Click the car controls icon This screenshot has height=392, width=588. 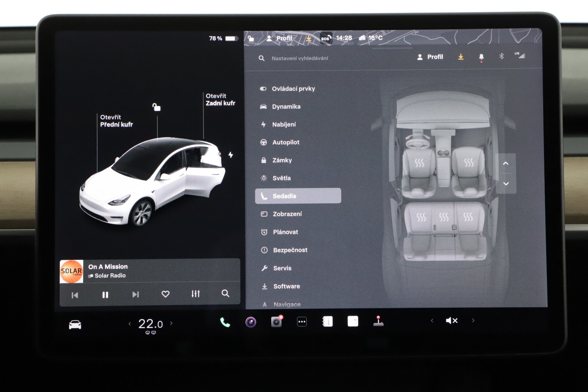click(75, 325)
